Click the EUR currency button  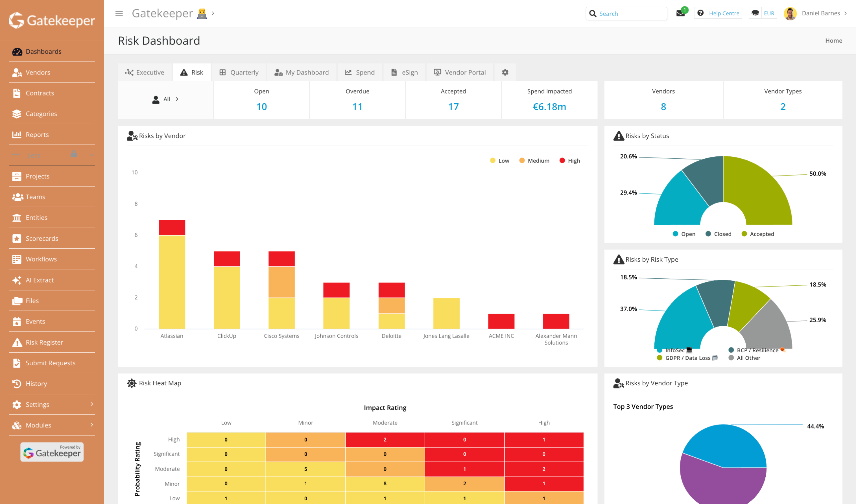point(769,13)
